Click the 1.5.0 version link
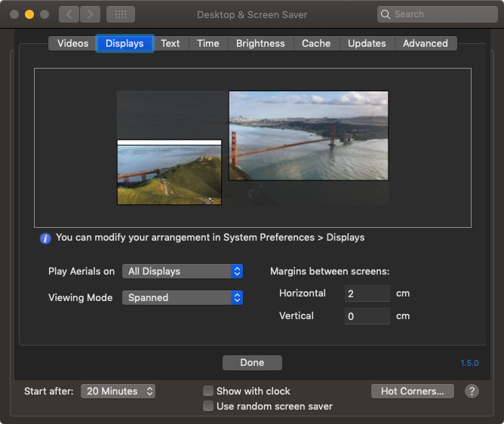The height and width of the screenshot is (424, 504). coord(469,363)
